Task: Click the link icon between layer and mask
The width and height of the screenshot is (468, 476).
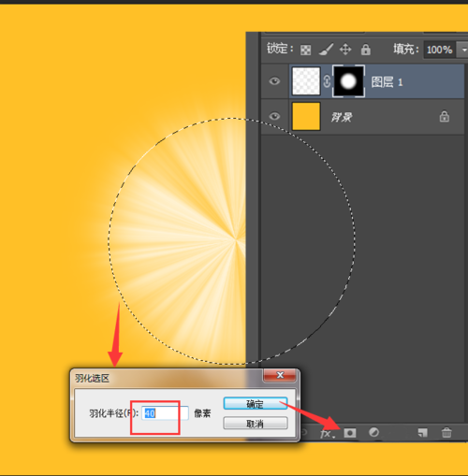Action: point(327,81)
